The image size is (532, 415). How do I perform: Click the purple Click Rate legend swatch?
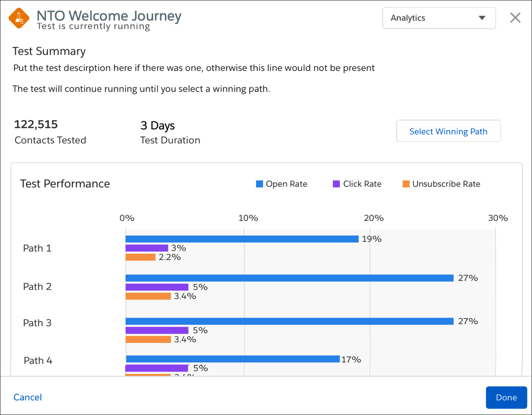point(336,184)
